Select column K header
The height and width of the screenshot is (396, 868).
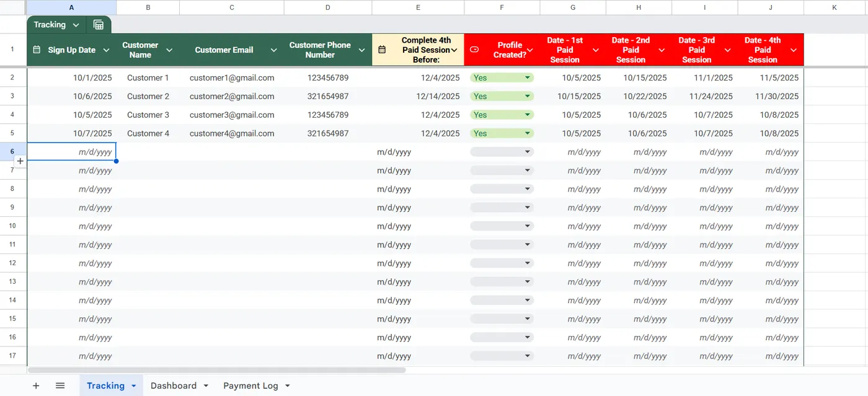coord(835,7)
